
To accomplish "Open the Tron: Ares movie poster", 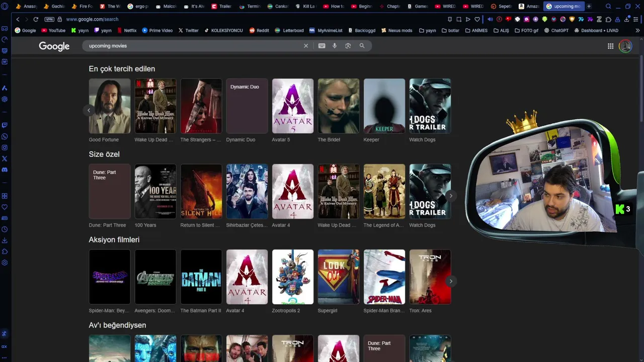I will 430,277.
